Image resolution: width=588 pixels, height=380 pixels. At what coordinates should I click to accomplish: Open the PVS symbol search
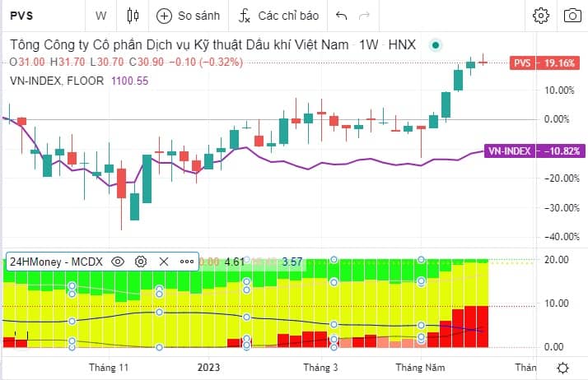tap(21, 16)
